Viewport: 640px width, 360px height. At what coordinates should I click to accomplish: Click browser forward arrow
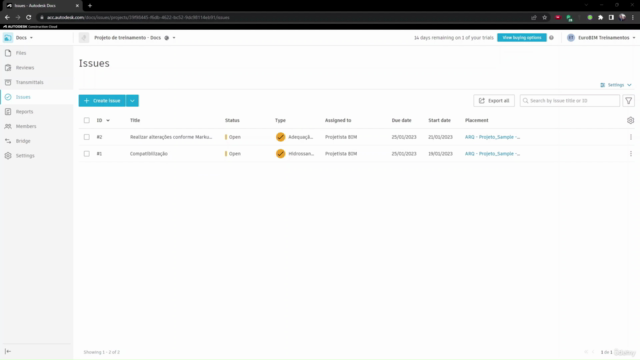pos(18,18)
